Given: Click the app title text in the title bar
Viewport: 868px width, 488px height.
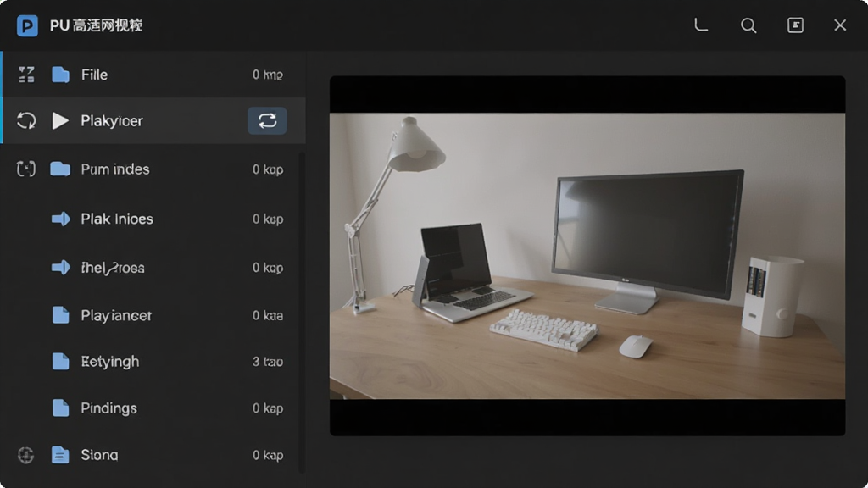Looking at the screenshot, I should [97, 25].
